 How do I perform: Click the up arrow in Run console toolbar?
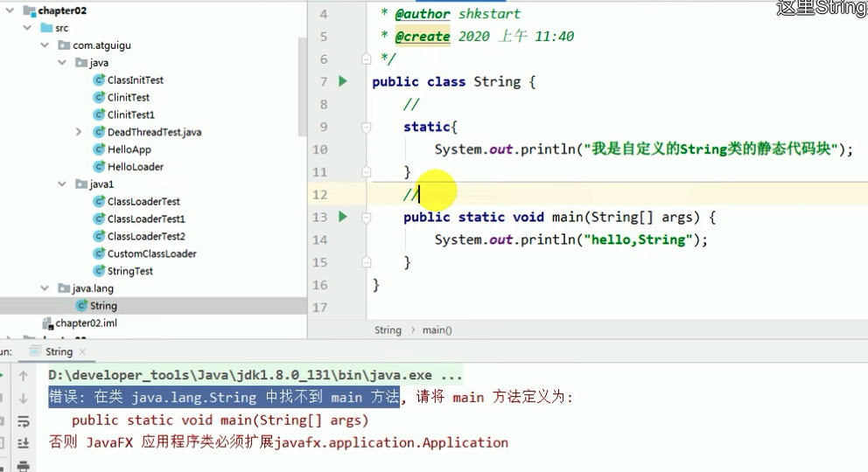24,376
